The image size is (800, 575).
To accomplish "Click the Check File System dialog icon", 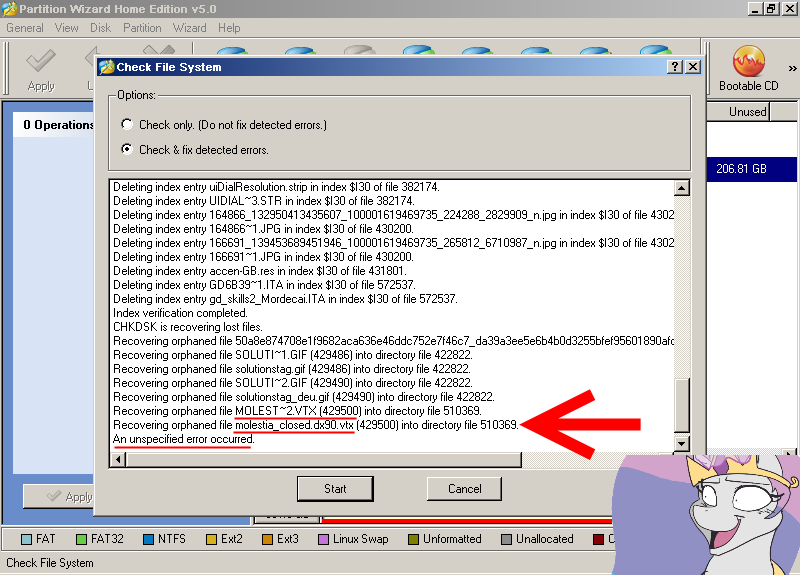I will point(106,67).
